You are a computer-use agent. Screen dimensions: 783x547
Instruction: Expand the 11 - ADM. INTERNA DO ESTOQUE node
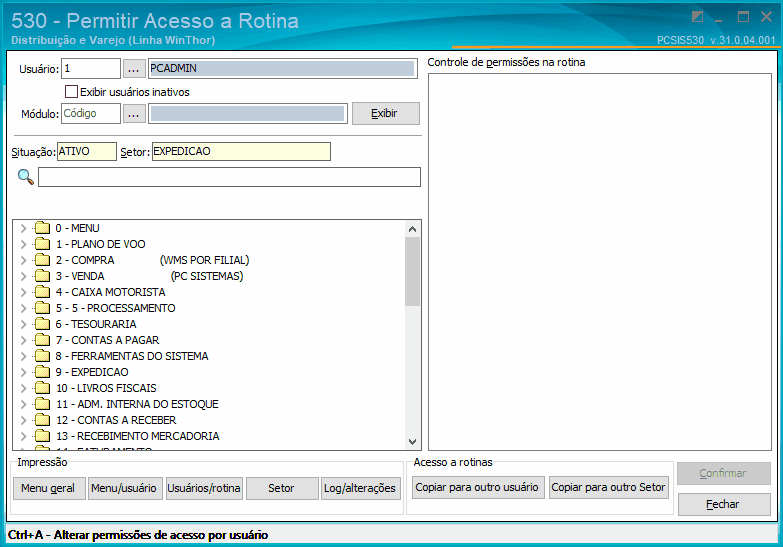point(23,404)
